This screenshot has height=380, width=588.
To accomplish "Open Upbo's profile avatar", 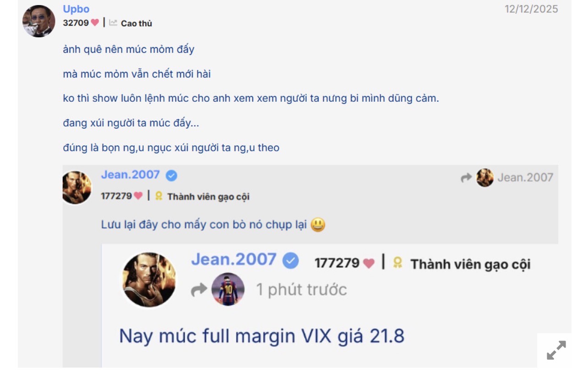I will 39,21.
